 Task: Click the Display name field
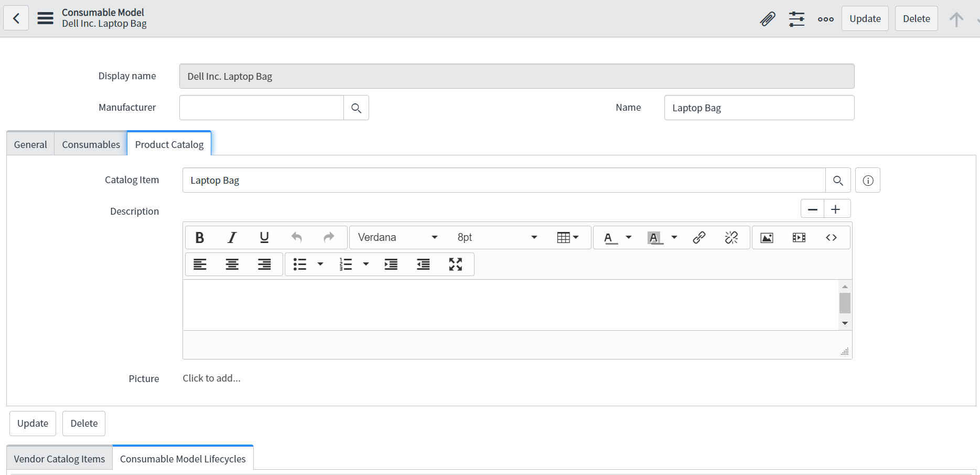[x=517, y=76]
